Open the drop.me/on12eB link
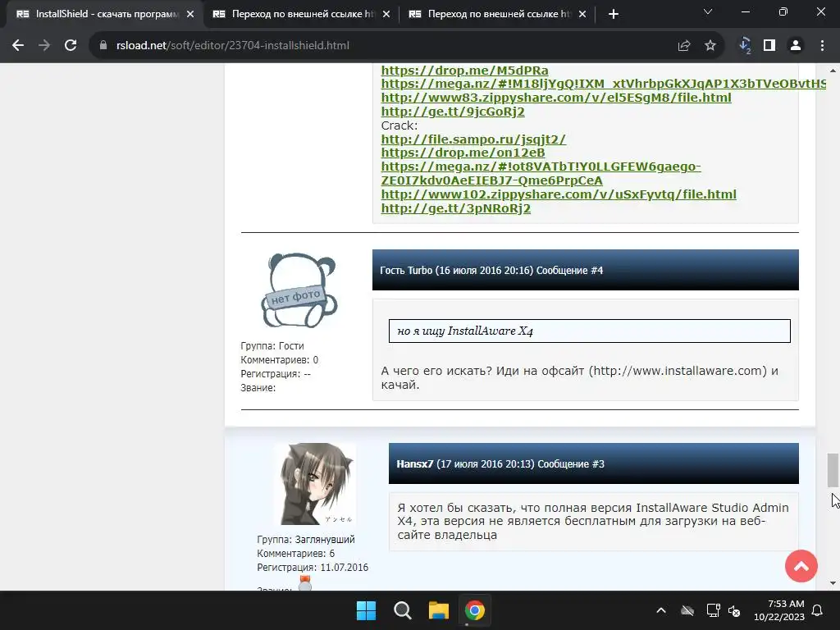The width and height of the screenshot is (840, 630). tap(463, 153)
